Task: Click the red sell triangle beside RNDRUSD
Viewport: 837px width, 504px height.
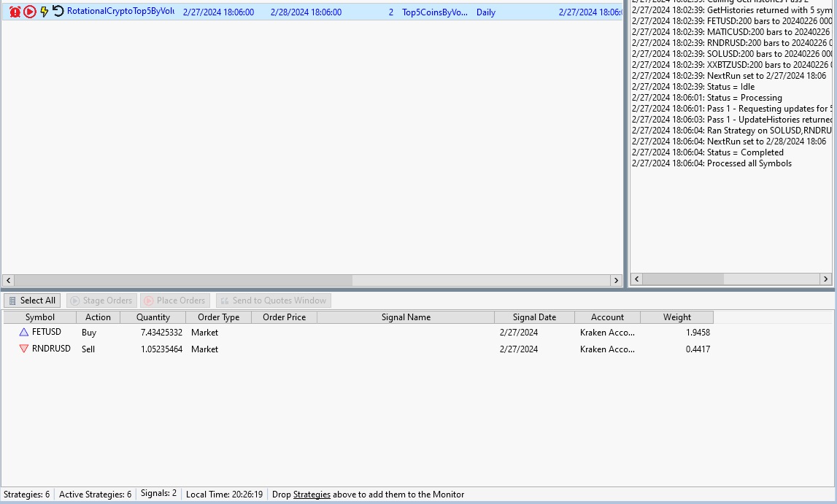Action: [24, 349]
